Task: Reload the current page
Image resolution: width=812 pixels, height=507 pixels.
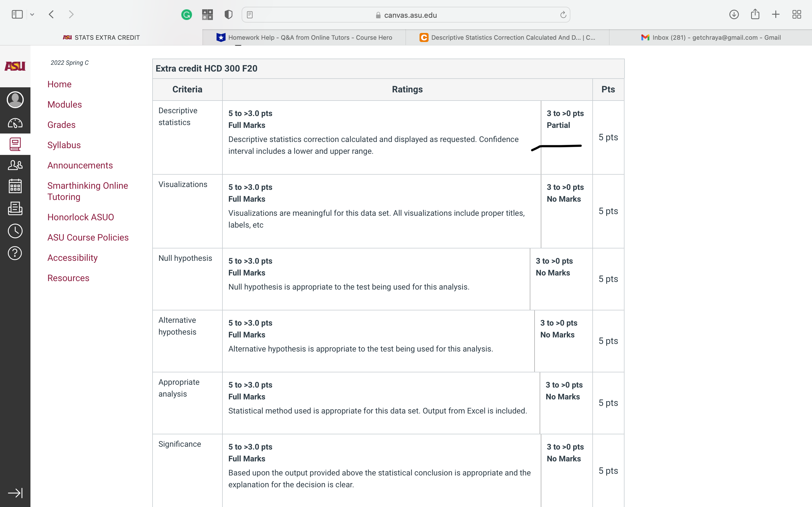Action: point(563,14)
